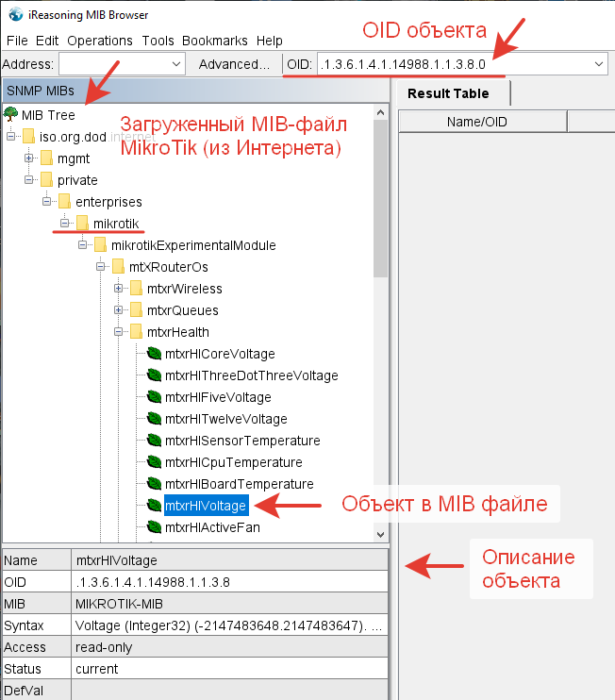Open the Bookmarks menu
The width and height of the screenshot is (615, 700).
point(215,41)
